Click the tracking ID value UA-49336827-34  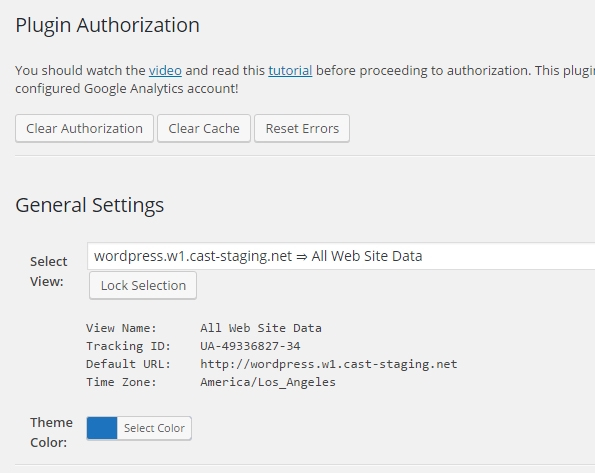[x=250, y=346]
